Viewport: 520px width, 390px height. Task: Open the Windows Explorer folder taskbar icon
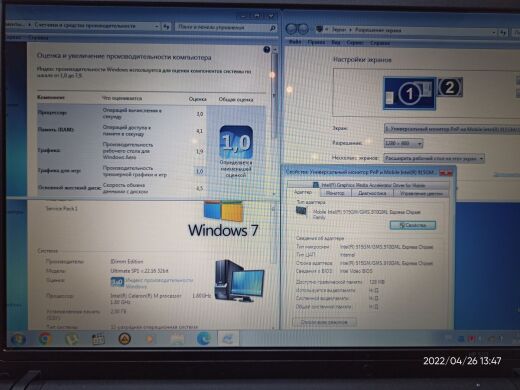pos(177,339)
